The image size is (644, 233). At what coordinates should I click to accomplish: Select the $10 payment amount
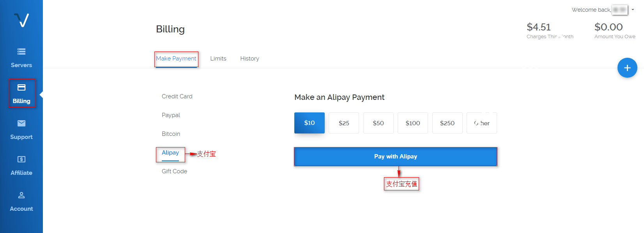[x=309, y=123]
